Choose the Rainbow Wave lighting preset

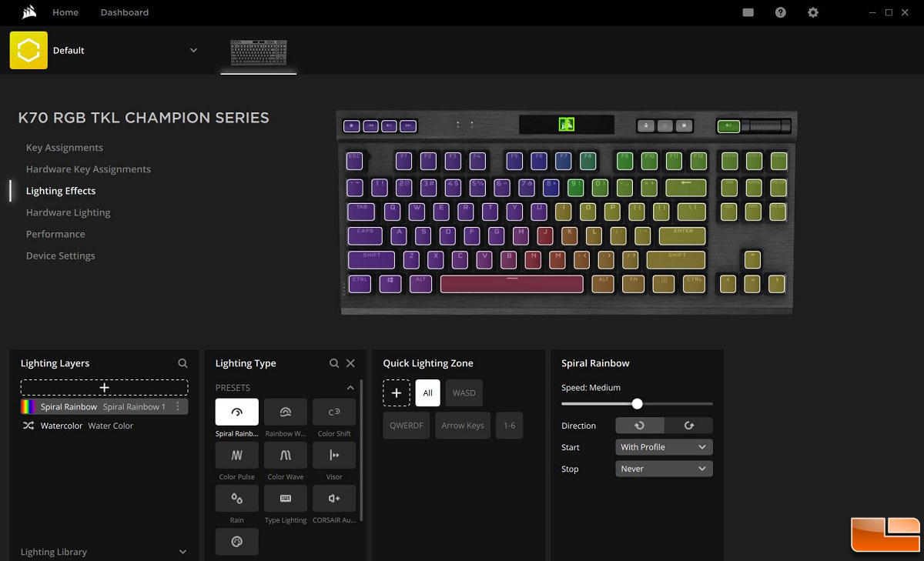(x=286, y=412)
